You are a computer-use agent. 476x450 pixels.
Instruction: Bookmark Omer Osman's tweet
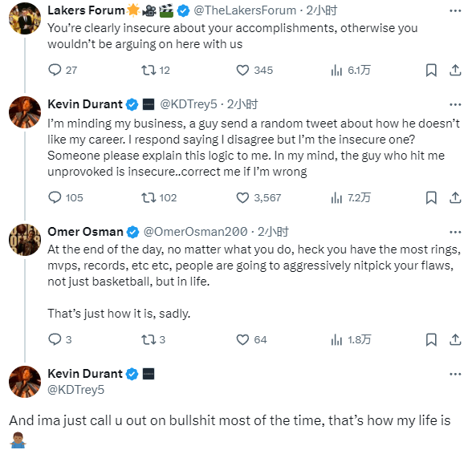click(x=431, y=339)
